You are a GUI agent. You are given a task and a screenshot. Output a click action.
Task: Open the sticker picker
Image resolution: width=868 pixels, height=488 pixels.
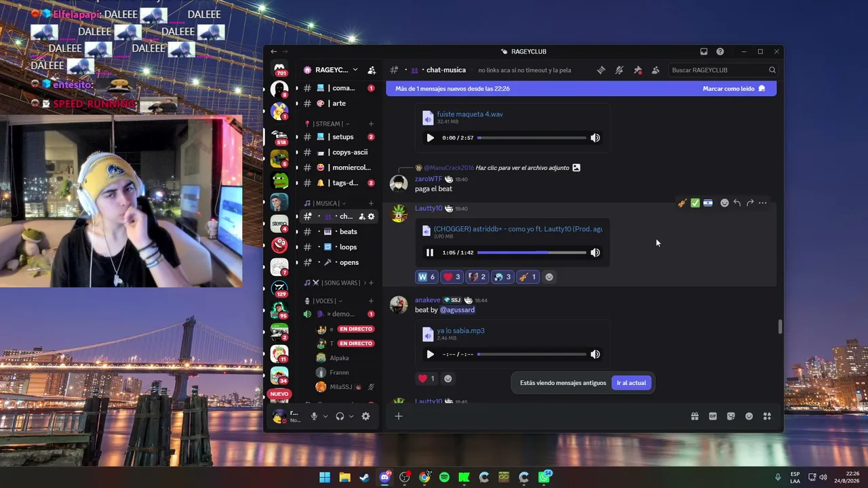click(731, 416)
